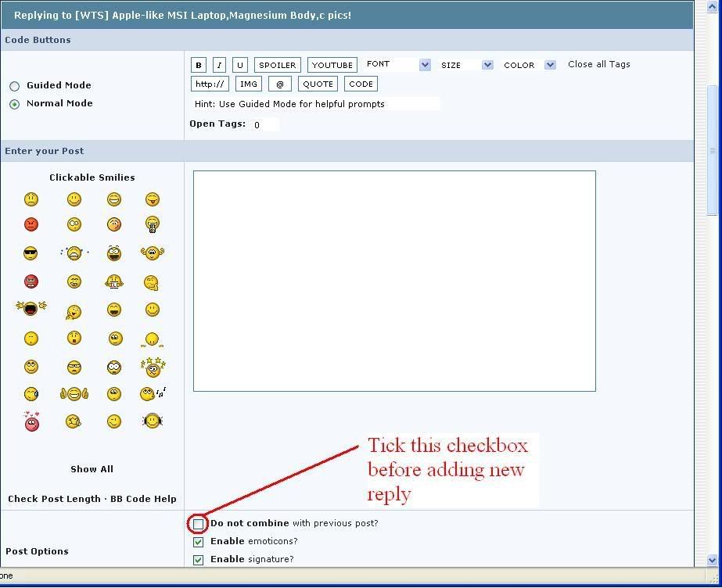This screenshot has height=588, width=722.
Task: Click the whistling smiley with music notes
Action: pos(152,394)
